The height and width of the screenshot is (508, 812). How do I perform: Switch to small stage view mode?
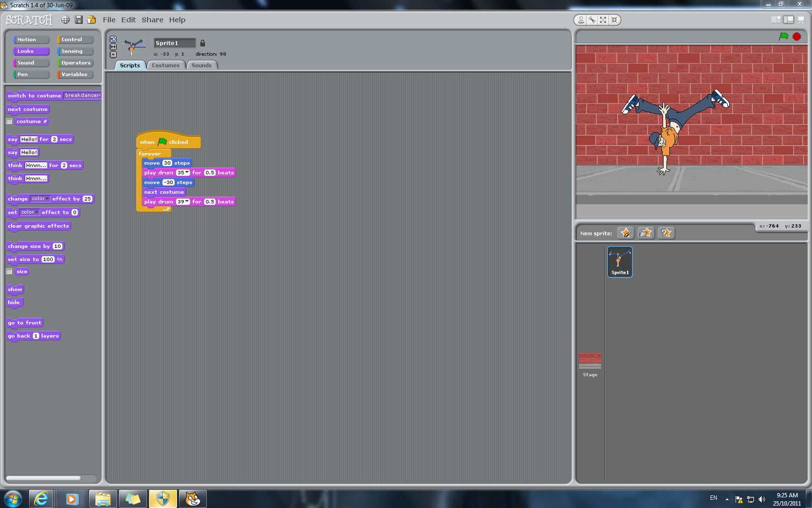[776, 20]
